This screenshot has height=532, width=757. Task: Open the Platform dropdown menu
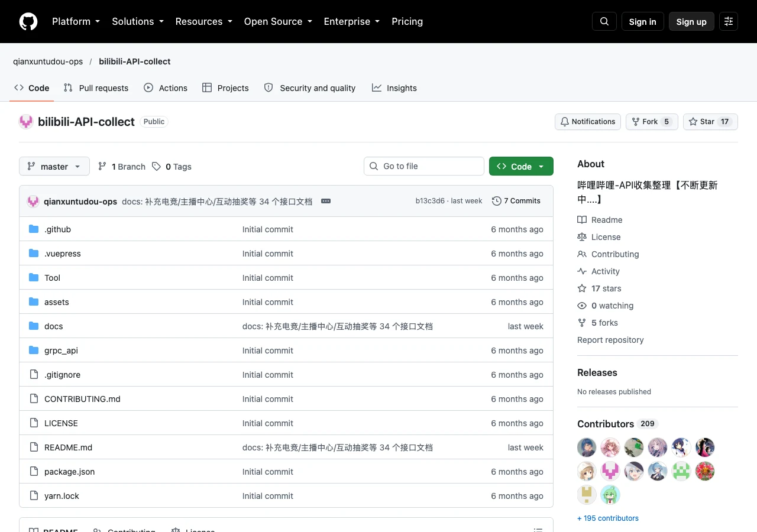pos(76,21)
